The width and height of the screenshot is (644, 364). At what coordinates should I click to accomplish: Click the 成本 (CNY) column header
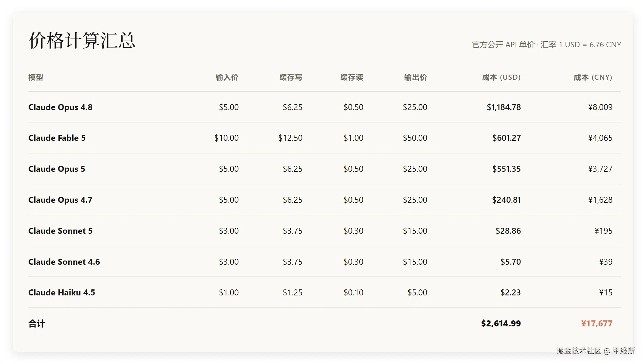(593, 77)
